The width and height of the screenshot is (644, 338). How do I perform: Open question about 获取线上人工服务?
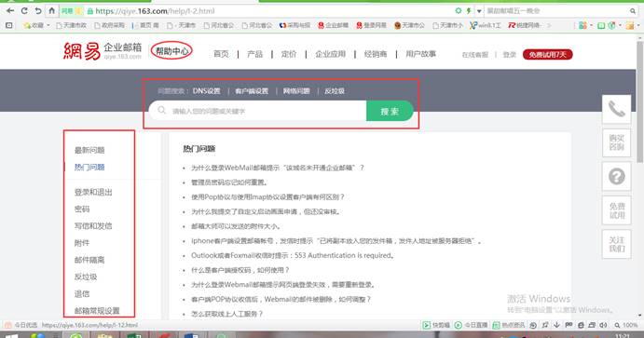pyautogui.click(x=227, y=314)
